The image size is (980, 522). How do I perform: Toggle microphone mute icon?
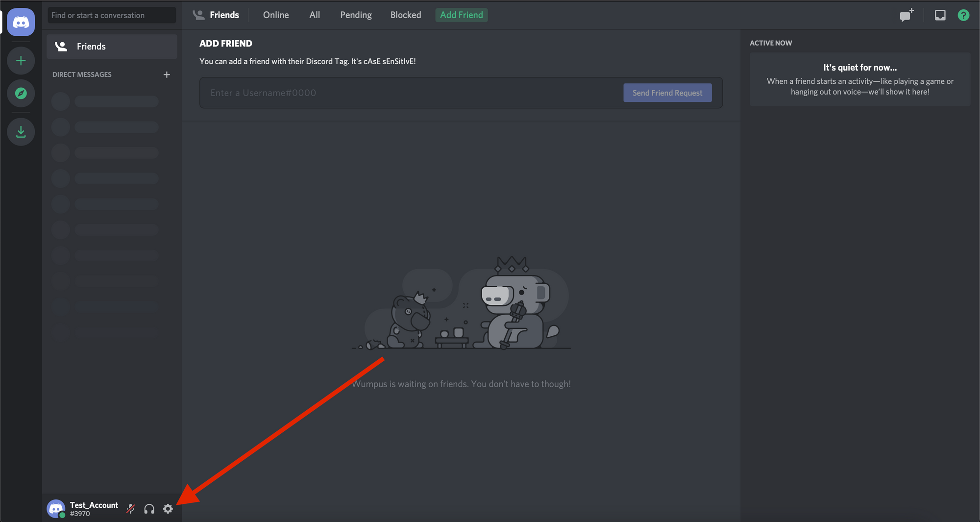(x=131, y=509)
